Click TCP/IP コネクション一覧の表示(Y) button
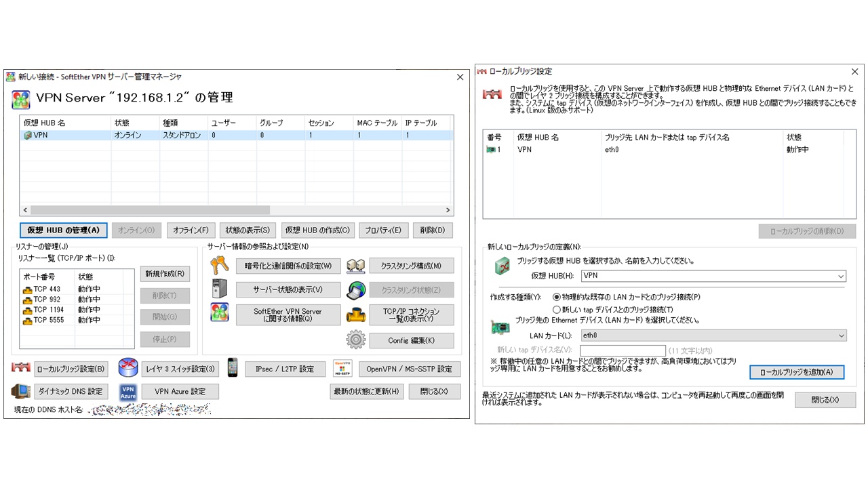This screenshot has height=488, width=868. pos(412,315)
